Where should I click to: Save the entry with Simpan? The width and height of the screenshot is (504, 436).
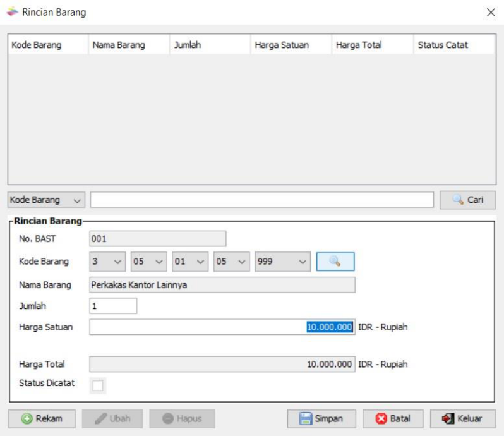point(321,418)
